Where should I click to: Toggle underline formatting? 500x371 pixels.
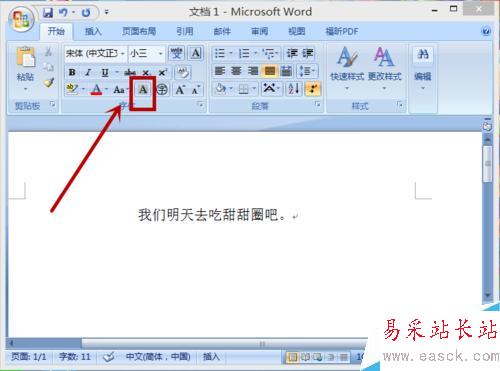[x=105, y=72]
